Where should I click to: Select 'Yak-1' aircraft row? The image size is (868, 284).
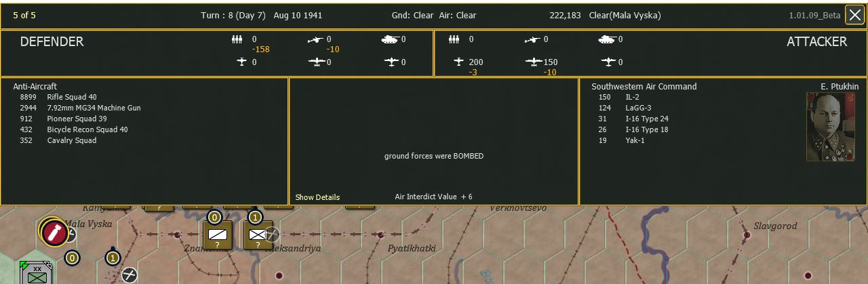click(623, 140)
